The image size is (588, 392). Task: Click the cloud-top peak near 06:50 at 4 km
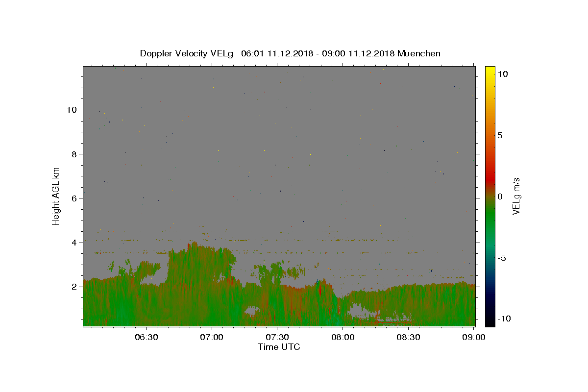(195, 244)
